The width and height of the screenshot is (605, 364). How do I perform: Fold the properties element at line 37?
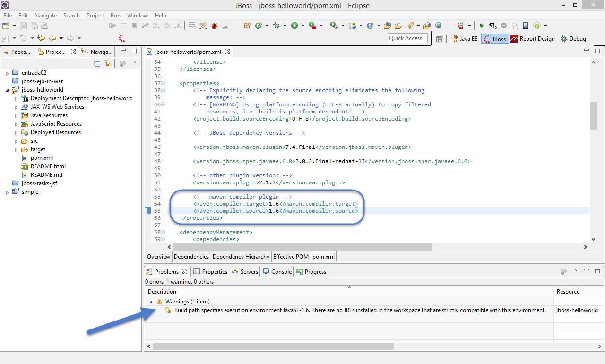click(x=163, y=83)
